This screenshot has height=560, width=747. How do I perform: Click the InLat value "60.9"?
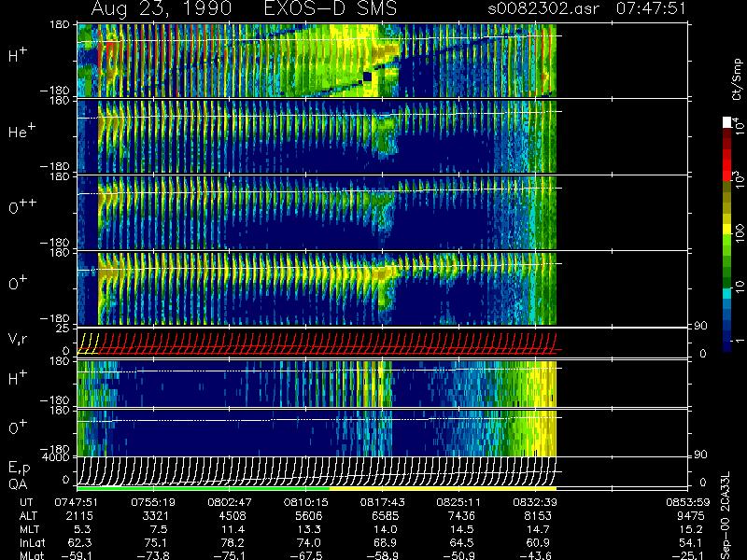pyautogui.click(x=539, y=542)
